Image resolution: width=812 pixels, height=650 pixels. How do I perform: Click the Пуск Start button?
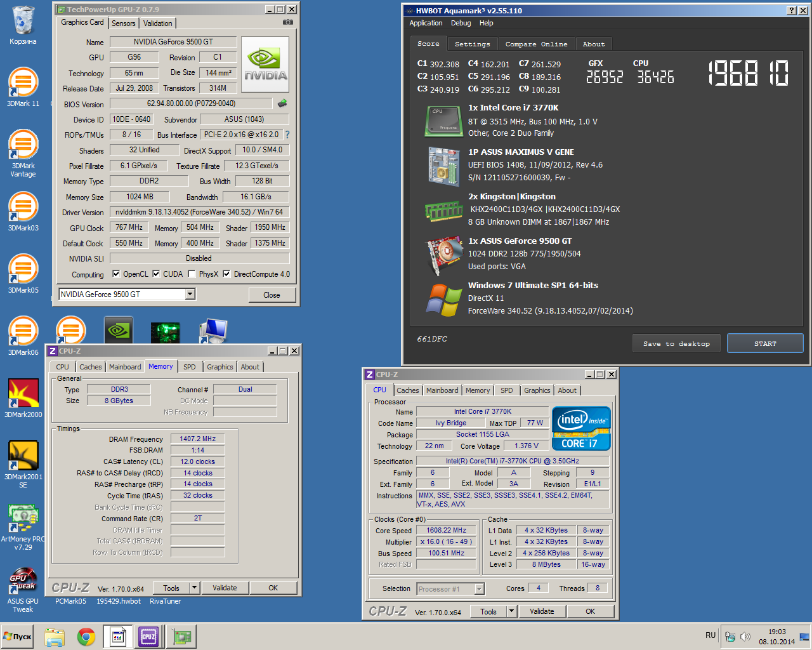[17, 637]
